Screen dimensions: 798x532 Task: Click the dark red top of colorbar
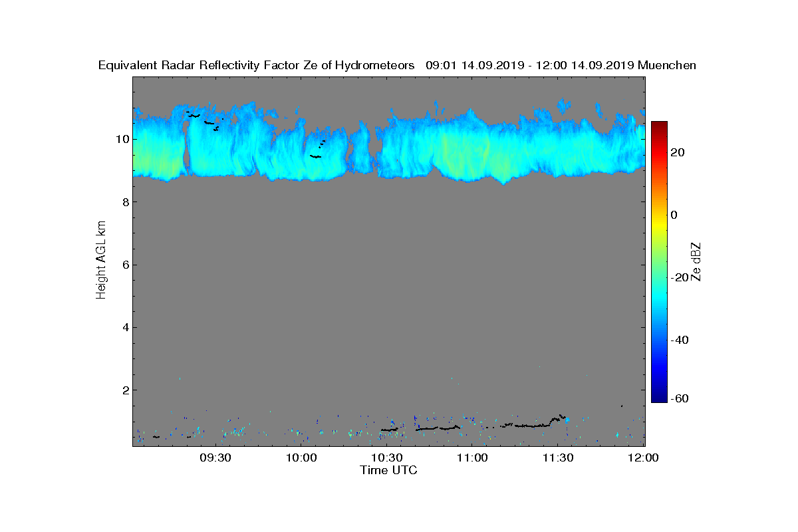[x=659, y=126]
